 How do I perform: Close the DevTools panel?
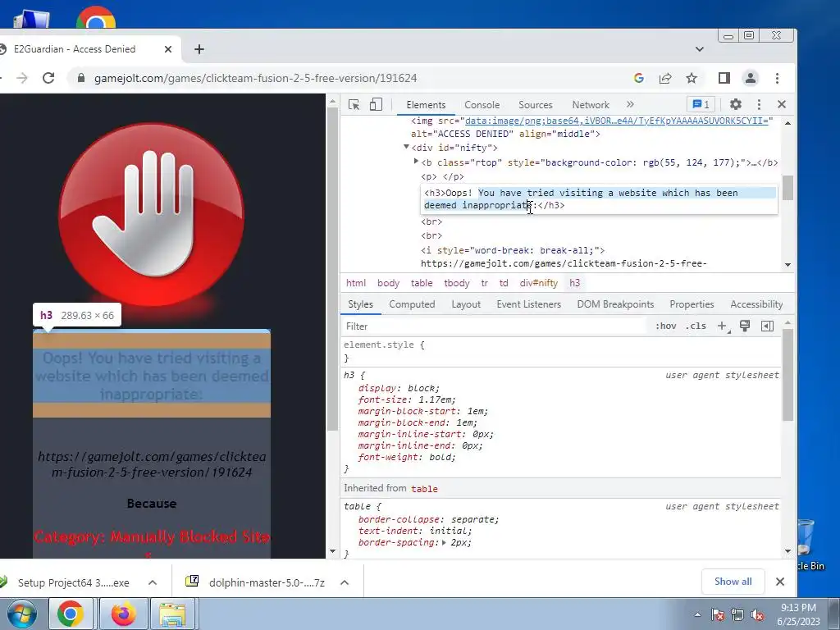click(x=782, y=104)
